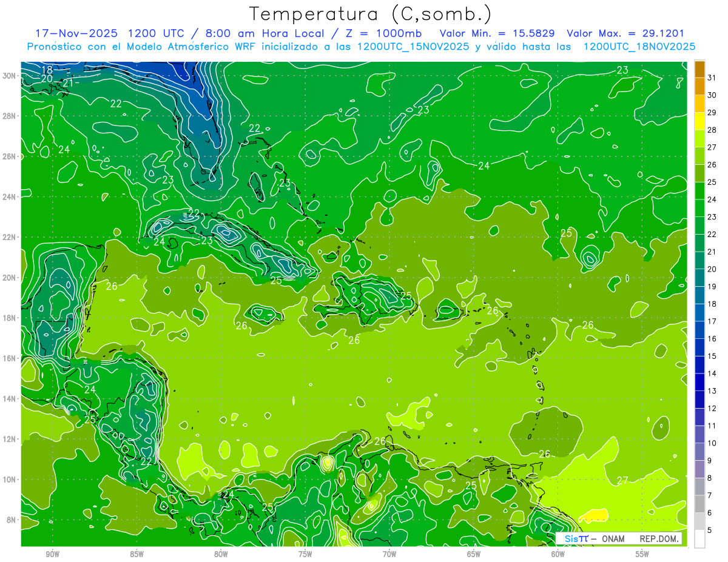The image size is (728, 562).
Task: Click the "65W" longitude axis label
Action: [474, 554]
